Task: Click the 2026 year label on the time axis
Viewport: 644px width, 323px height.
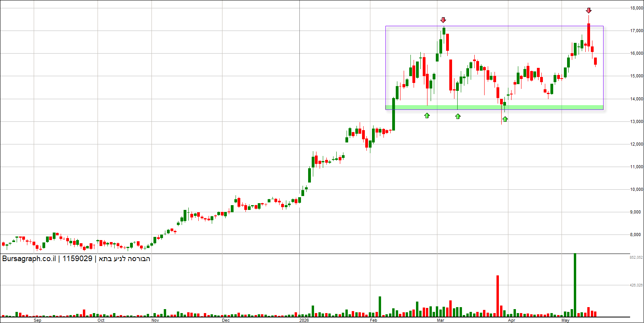Action: (304, 320)
